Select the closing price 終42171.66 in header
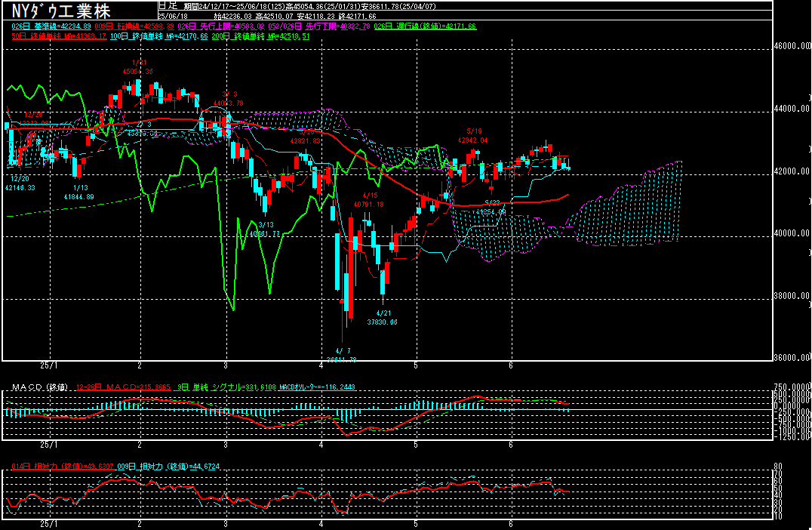Image resolution: width=812 pixels, height=530 pixels. 357,17
